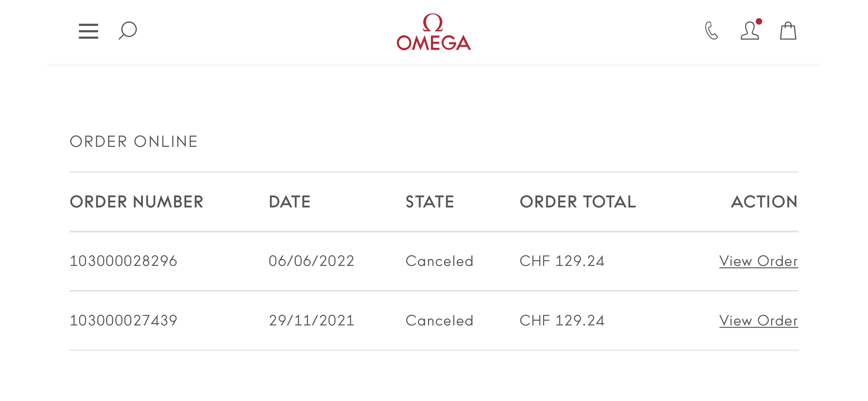Click the Order Online section heading
This screenshot has width=868, height=401.
(x=134, y=142)
